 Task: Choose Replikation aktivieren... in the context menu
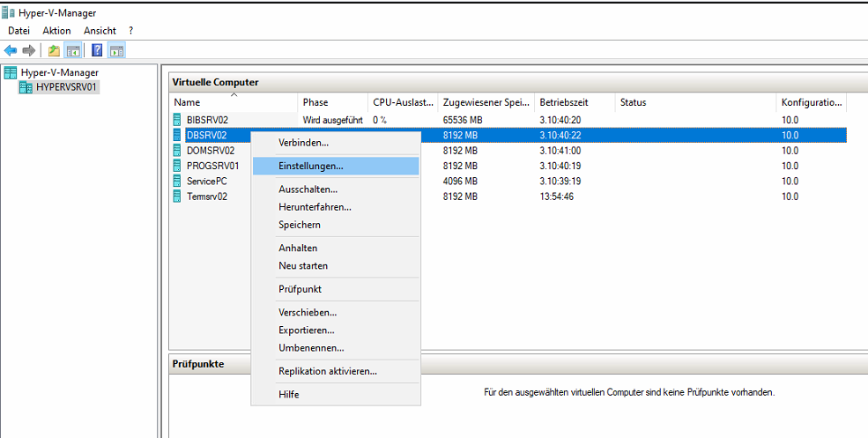pos(336,371)
